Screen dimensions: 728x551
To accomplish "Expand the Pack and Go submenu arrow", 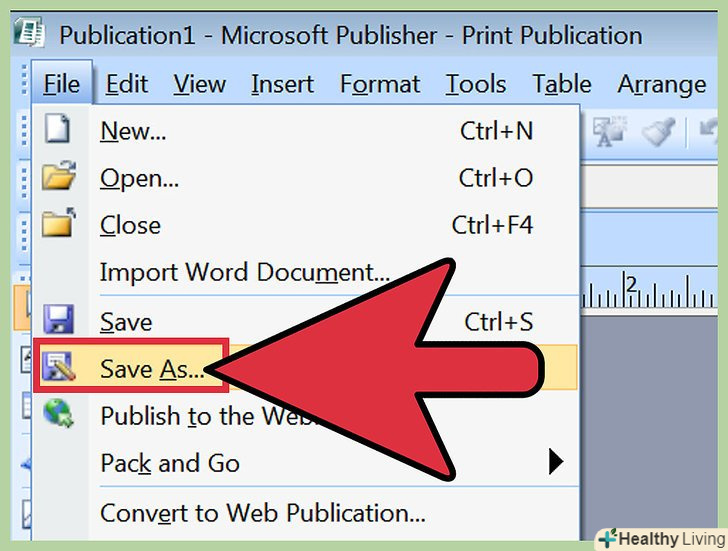I will coord(556,461).
